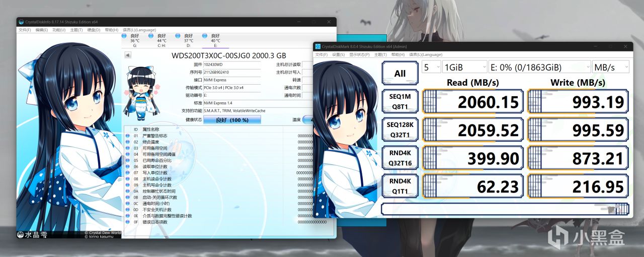Open 编辑(E) menu in CrystalDiskInfo

click(42, 30)
